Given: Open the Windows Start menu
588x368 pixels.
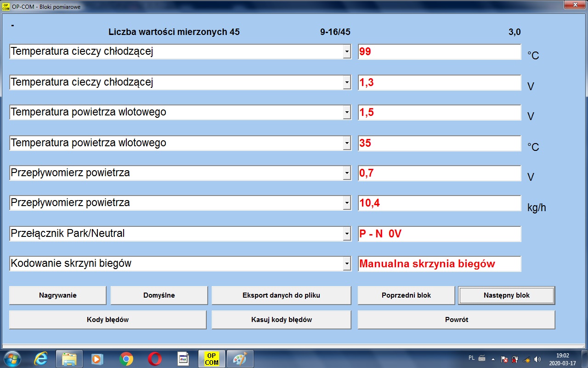Looking at the screenshot, I should pos(12,359).
